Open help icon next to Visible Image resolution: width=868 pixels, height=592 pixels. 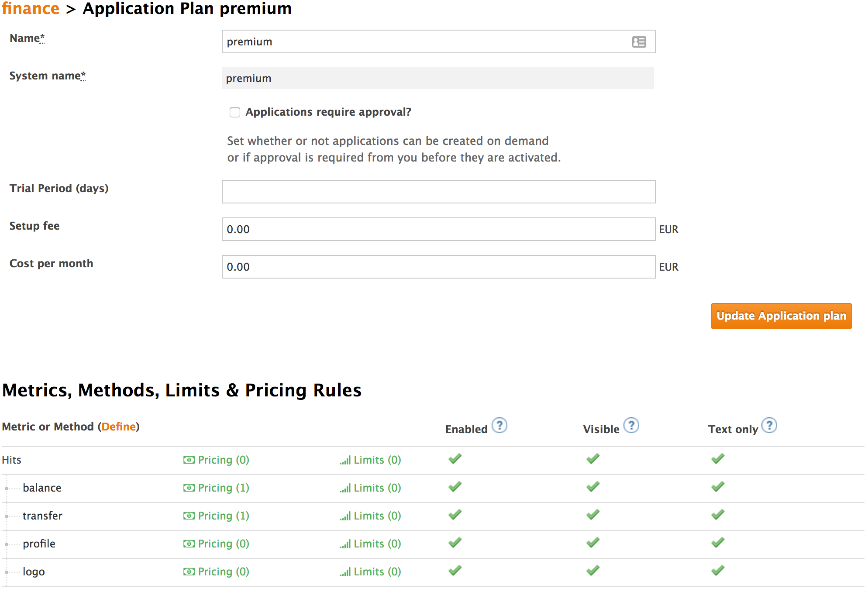click(x=631, y=425)
